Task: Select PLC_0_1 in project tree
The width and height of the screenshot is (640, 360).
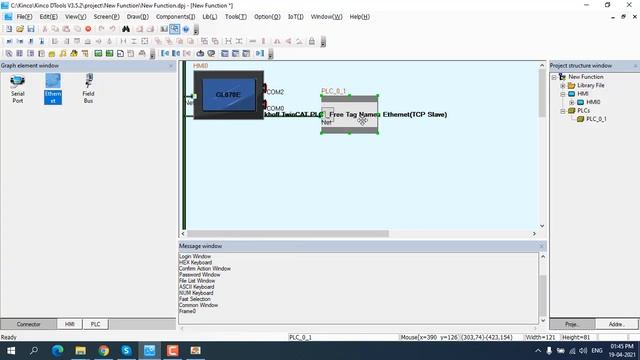Action: pyautogui.click(x=596, y=119)
